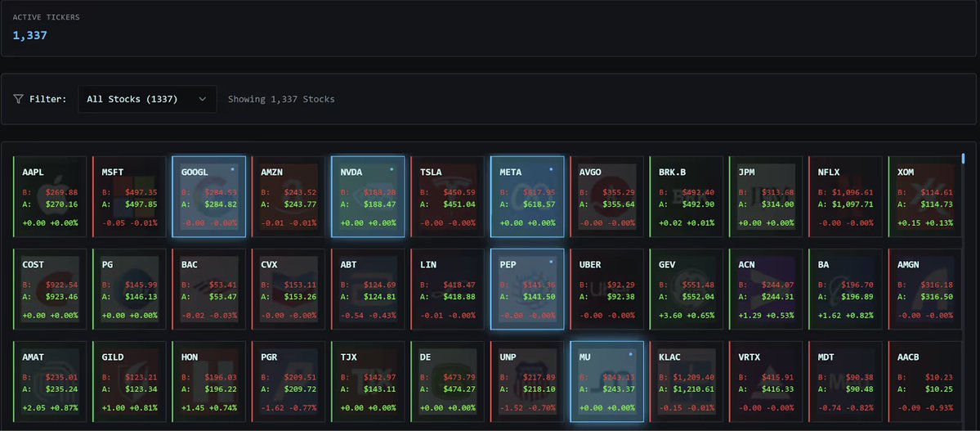Click the scrollbar thumb on the right edge
Screen dimensions: 980x431
click(963, 159)
